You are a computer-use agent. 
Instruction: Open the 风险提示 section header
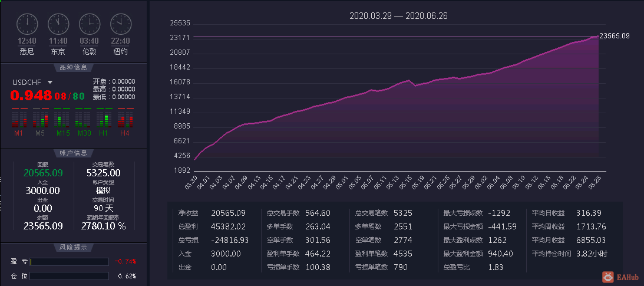pos(74,247)
